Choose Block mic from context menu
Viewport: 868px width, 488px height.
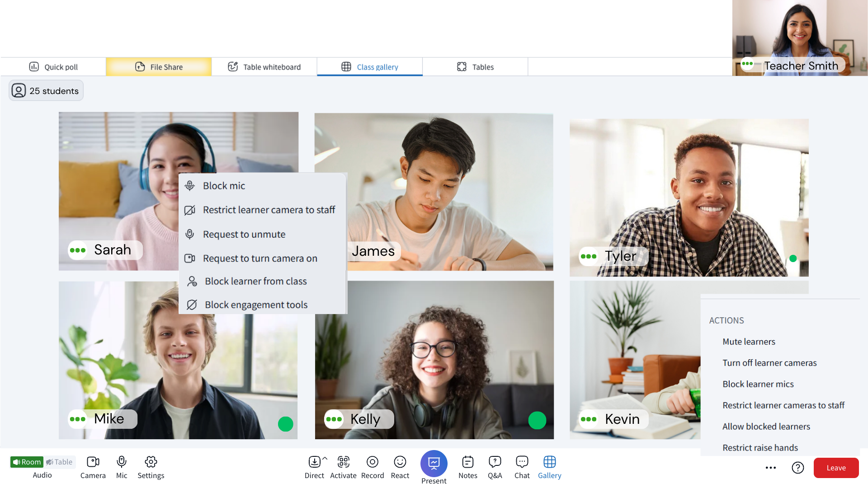[x=262, y=186]
